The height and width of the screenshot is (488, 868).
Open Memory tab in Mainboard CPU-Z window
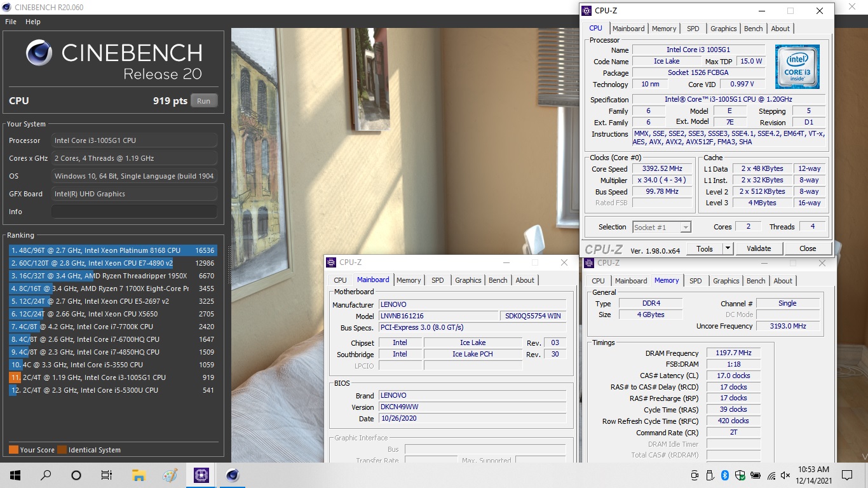(409, 280)
